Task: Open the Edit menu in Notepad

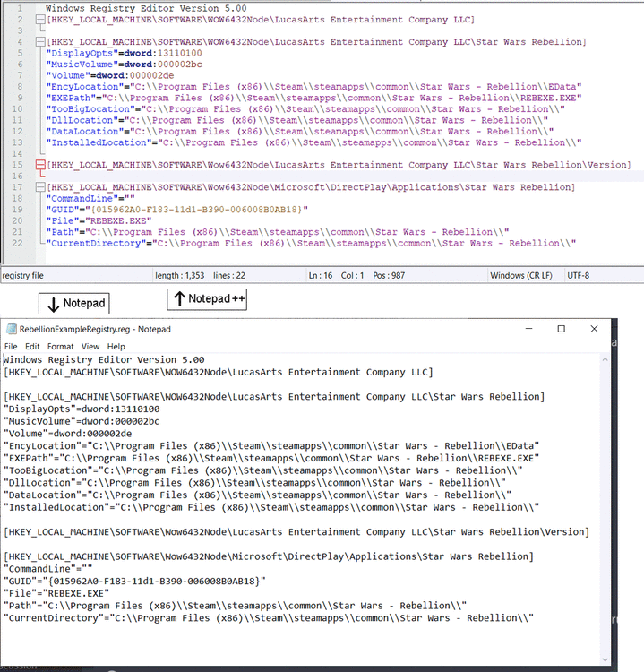Action: tap(32, 347)
